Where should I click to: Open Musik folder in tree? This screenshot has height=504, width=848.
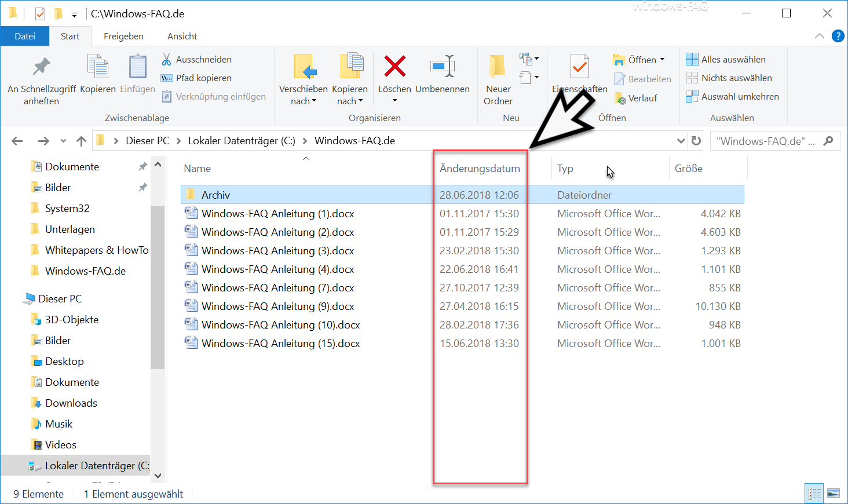click(59, 424)
